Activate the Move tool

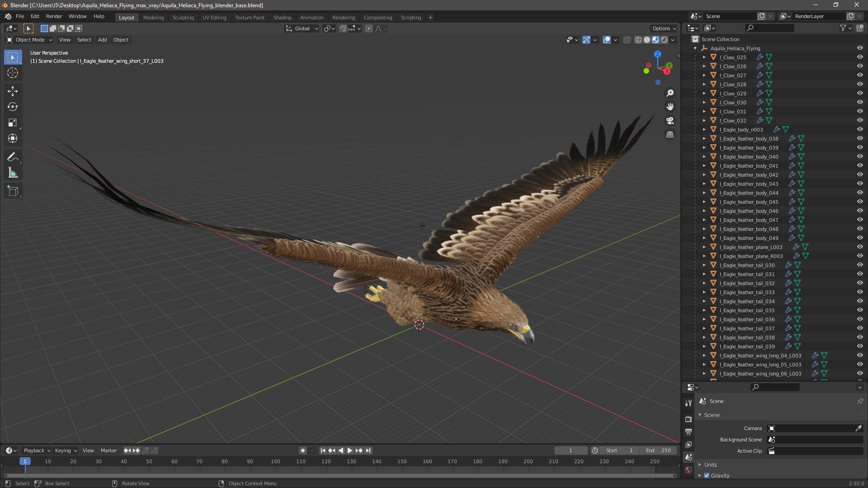13,91
